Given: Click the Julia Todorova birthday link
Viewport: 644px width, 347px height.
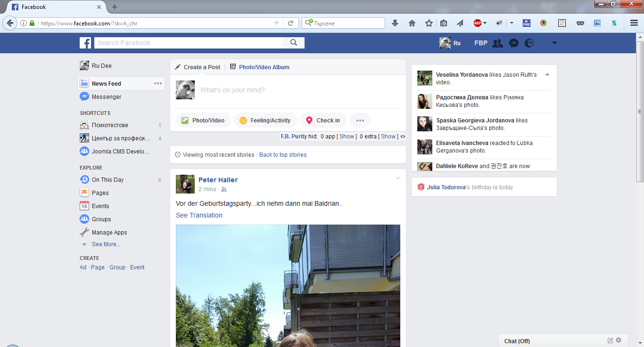Looking at the screenshot, I should pyautogui.click(x=446, y=187).
